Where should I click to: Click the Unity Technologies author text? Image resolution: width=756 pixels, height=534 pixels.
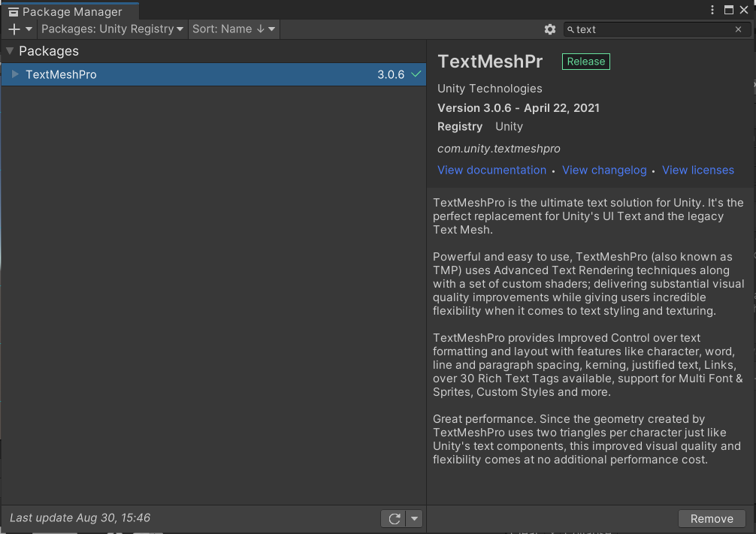489,89
